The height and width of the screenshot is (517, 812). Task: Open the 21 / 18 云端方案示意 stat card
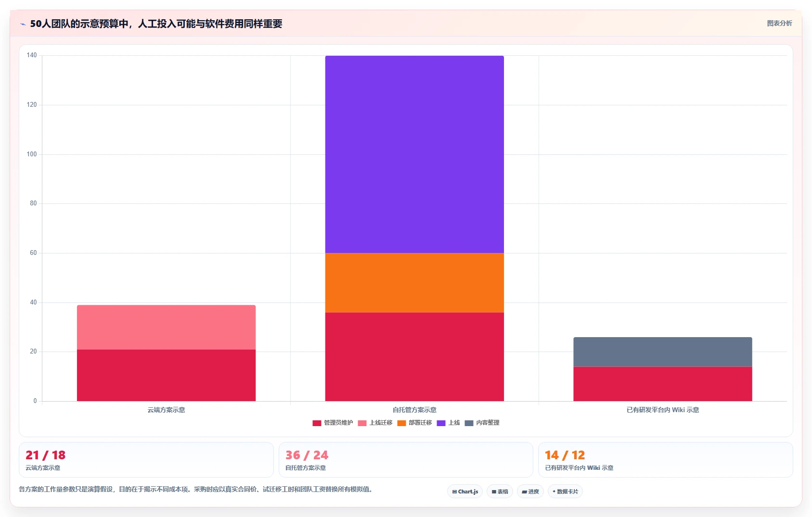point(146,460)
